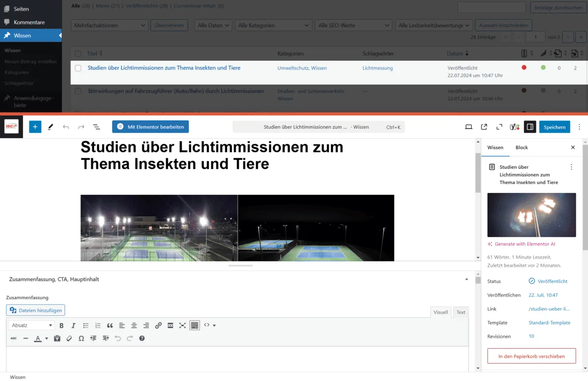Viewport: 588px width, 381px height.
Task: Close the settings sidebar
Action: [x=573, y=147]
